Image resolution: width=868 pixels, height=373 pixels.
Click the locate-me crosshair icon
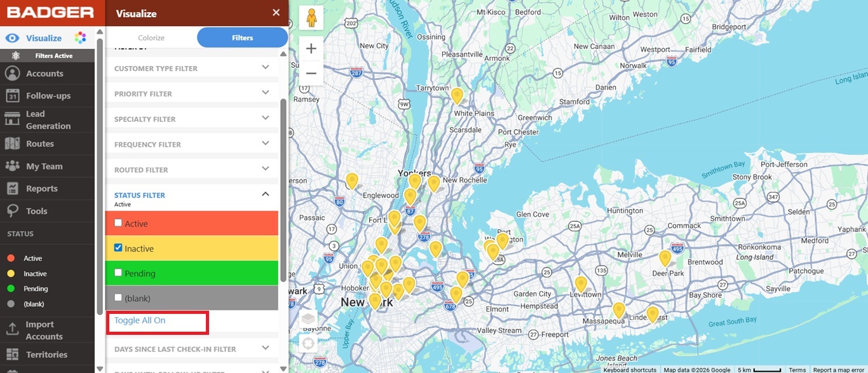coord(308,344)
